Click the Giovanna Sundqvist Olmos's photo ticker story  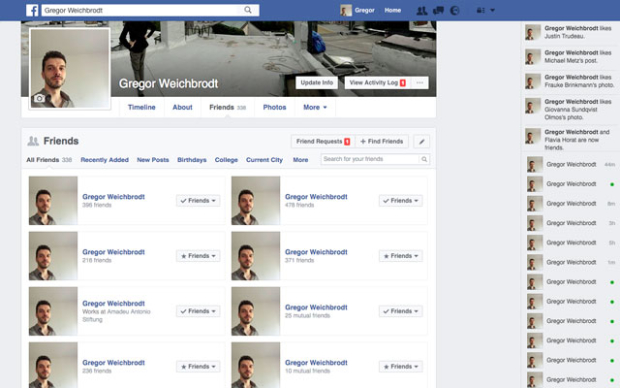coord(571,110)
